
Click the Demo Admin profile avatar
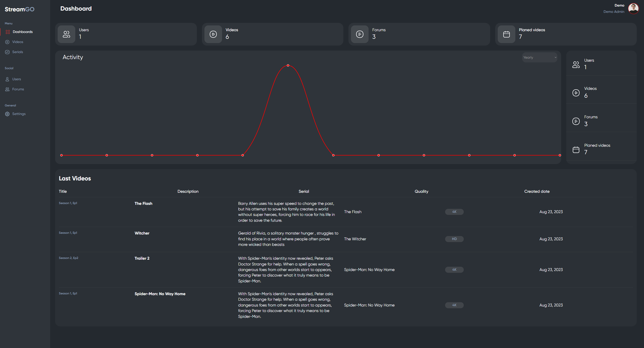point(633,9)
